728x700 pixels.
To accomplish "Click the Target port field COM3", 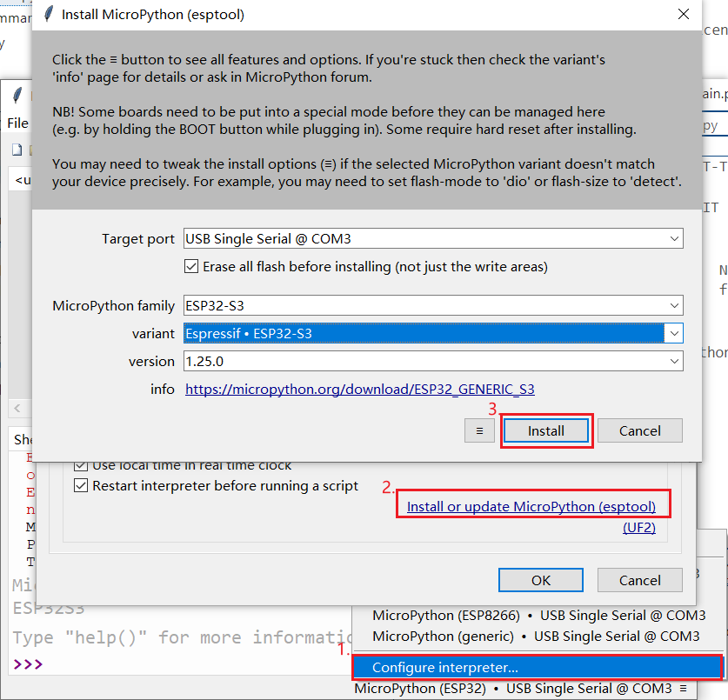I will click(433, 238).
